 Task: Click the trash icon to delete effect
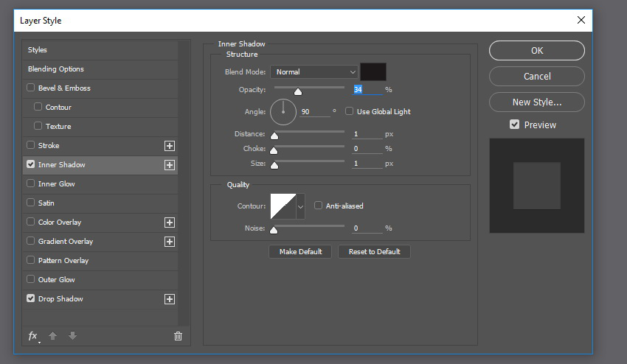pyautogui.click(x=178, y=336)
